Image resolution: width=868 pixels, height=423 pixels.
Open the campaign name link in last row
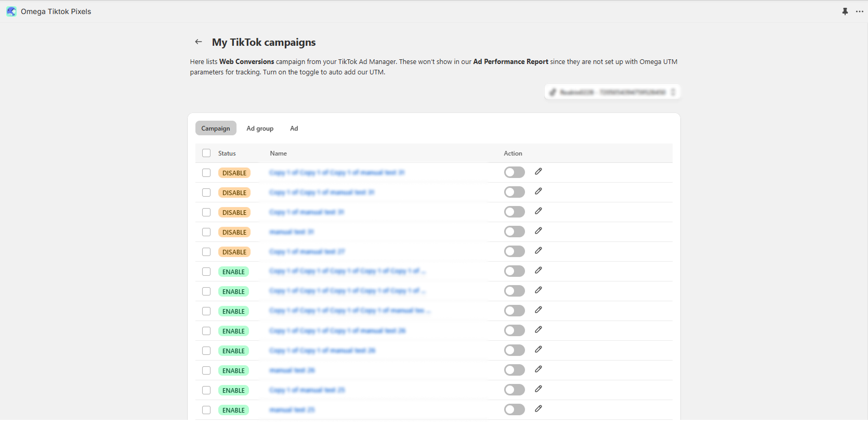[x=292, y=410]
